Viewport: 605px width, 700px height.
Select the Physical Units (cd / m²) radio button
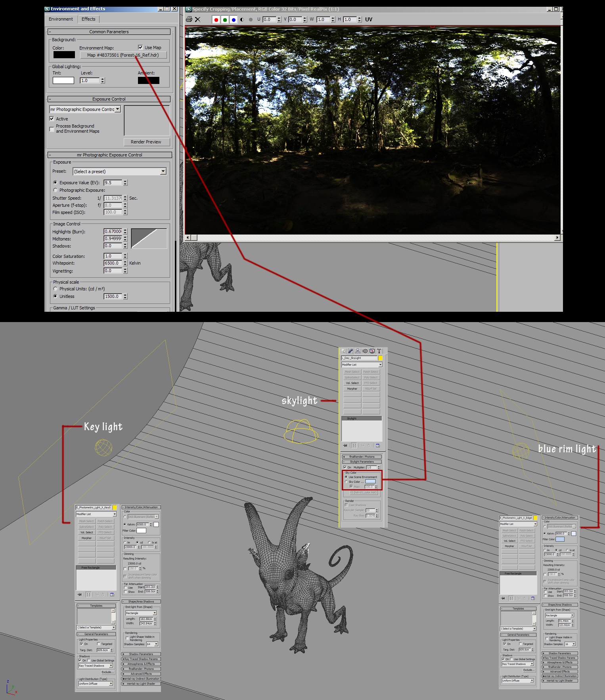click(x=55, y=288)
